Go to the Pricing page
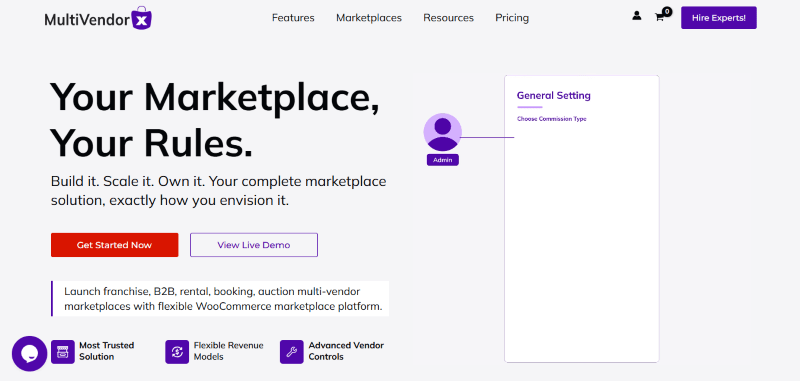800x381 pixels. coord(512,18)
